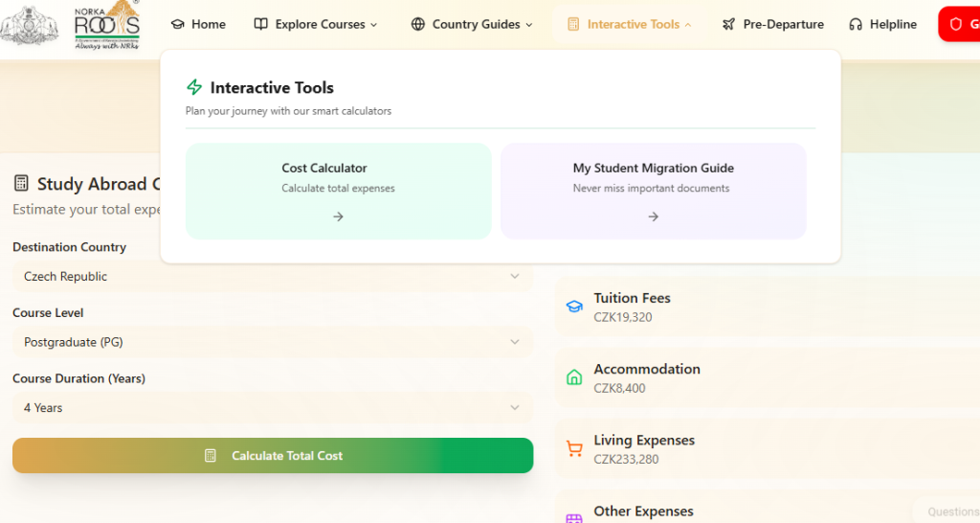Click the lightning bolt Interactive Tools icon
980x523 pixels.
(x=194, y=87)
